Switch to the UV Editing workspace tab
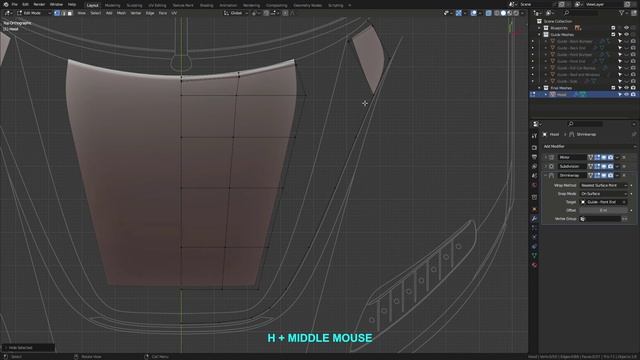Viewport: 640px width, 360px height. 157,5
